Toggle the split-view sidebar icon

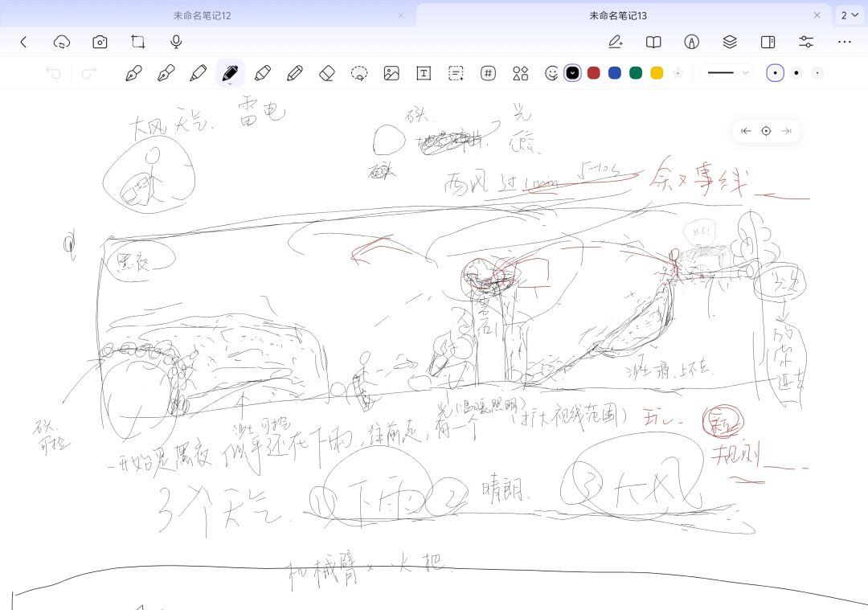click(x=768, y=42)
